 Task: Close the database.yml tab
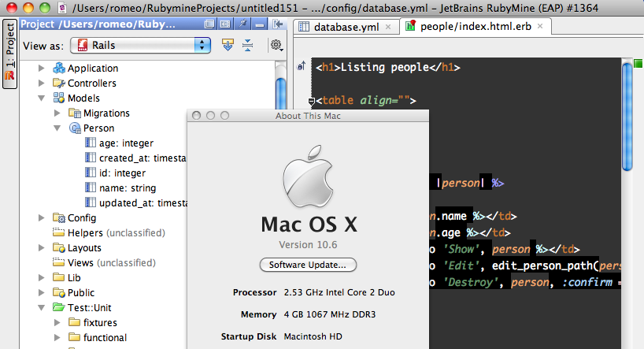(x=388, y=27)
